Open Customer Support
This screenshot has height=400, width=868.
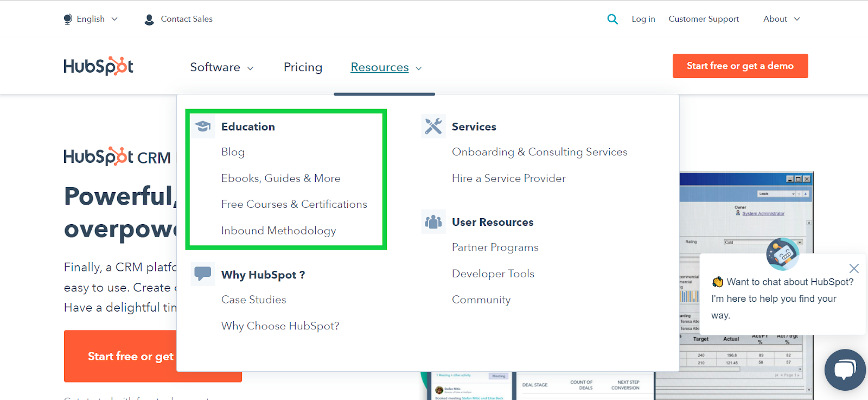tap(704, 19)
